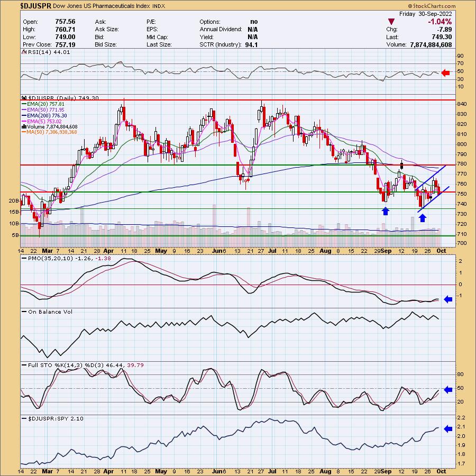Click the RSI axis label 70
This screenshot has height=476, width=476.
pos(461,63)
